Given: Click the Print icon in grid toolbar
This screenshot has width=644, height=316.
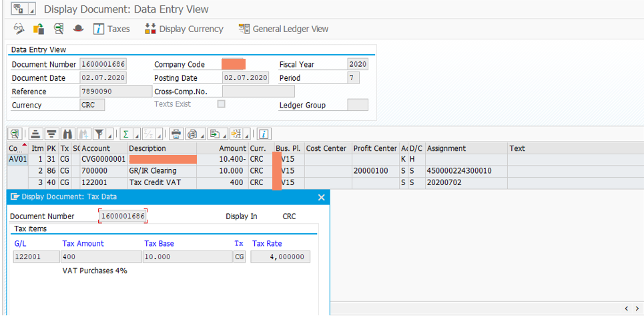Looking at the screenshot, I should pos(176,134).
